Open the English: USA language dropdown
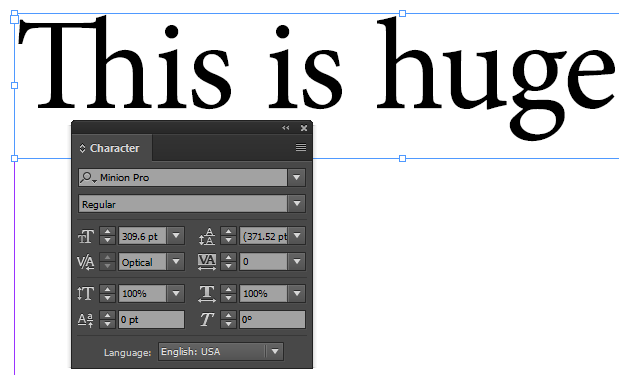This screenshot has height=375, width=619. click(x=275, y=351)
